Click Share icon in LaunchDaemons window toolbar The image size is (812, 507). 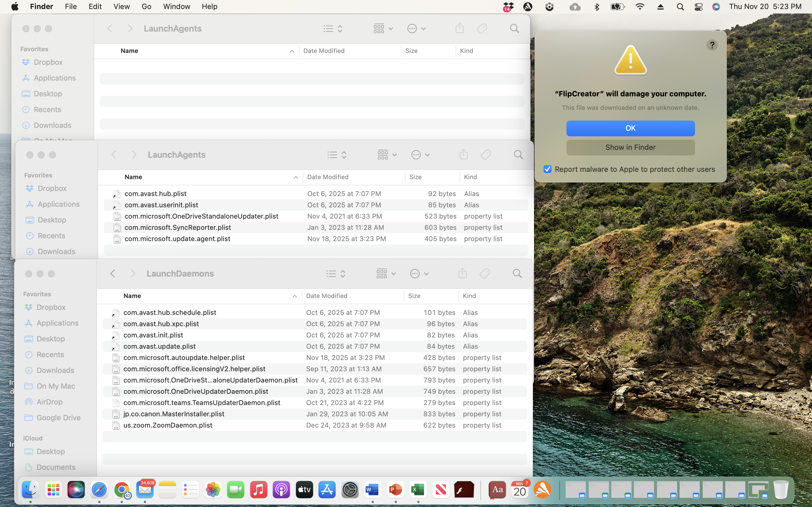click(x=462, y=273)
